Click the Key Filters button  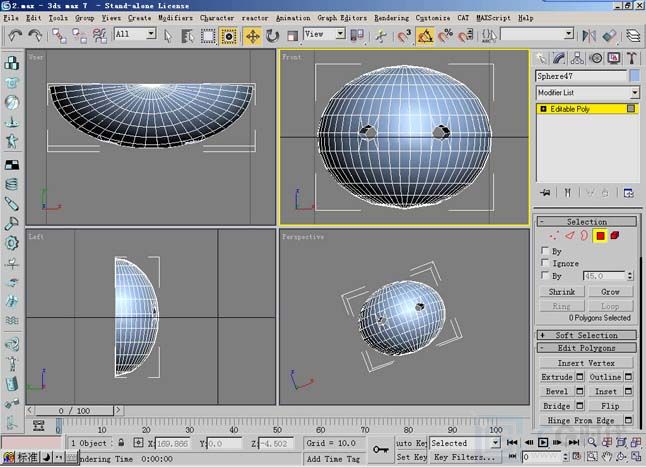464,457
